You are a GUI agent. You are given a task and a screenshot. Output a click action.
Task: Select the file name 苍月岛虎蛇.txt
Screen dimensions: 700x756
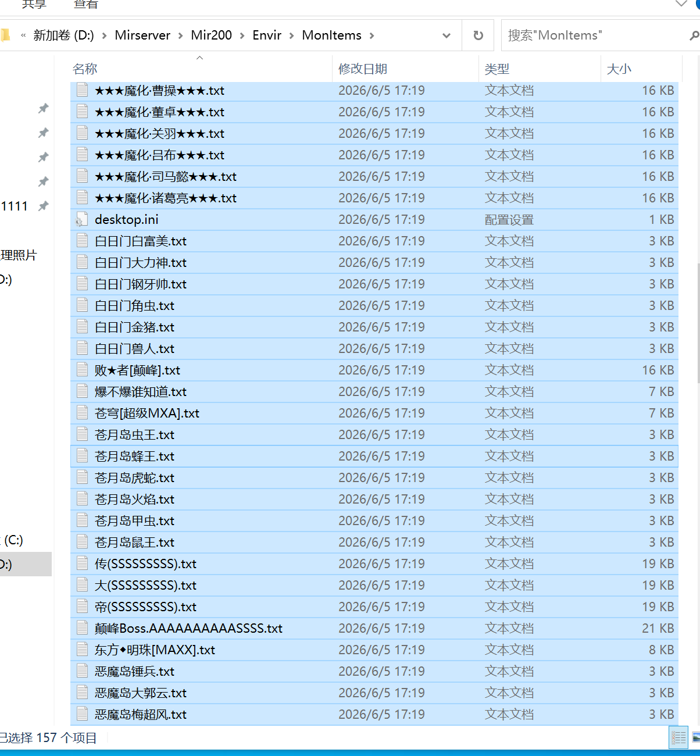pyautogui.click(x=134, y=477)
